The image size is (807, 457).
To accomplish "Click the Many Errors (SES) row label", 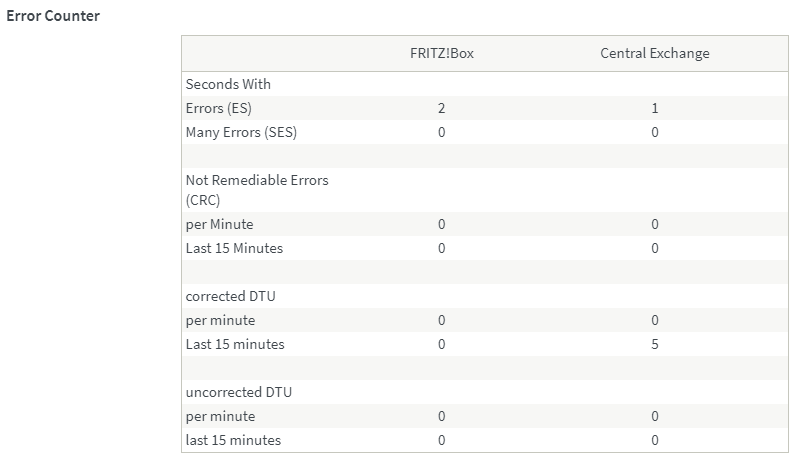I will pyautogui.click(x=241, y=132).
